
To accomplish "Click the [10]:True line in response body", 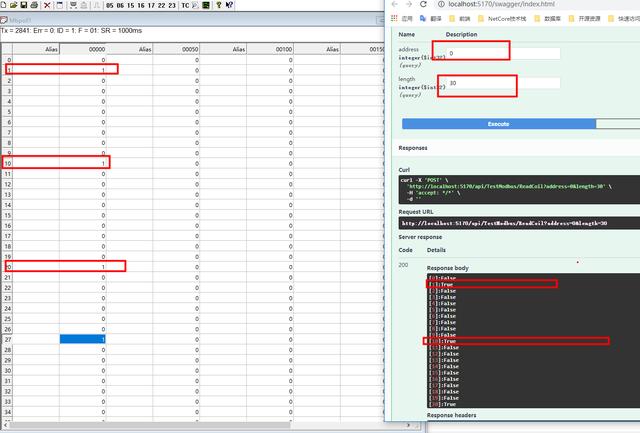I will pos(442,341).
